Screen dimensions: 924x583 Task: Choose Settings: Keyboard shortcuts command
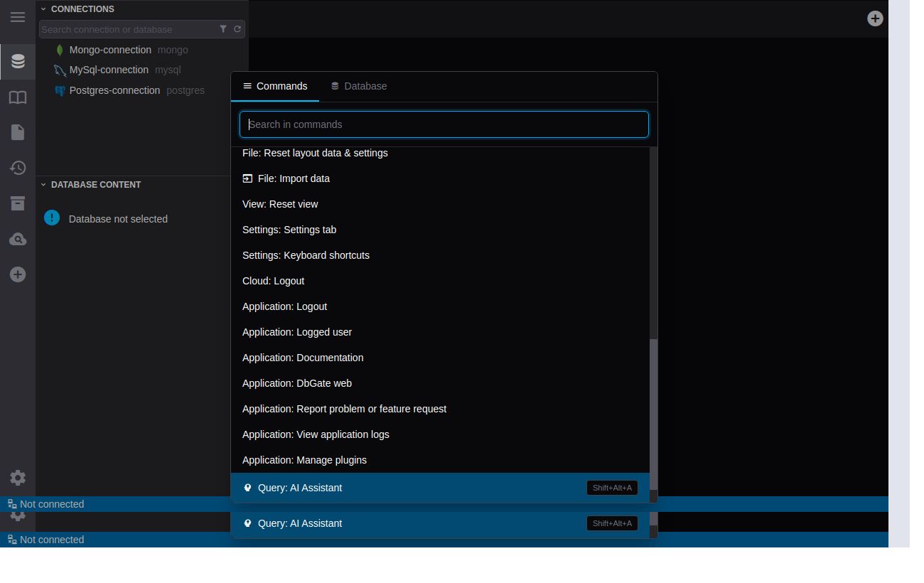click(306, 255)
